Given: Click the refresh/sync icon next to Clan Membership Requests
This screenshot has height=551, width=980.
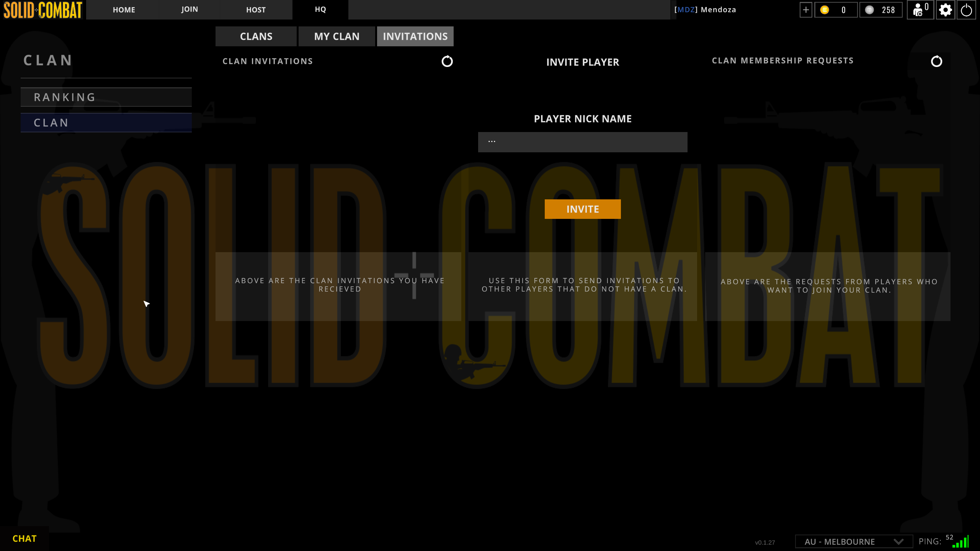Looking at the screenshot, I should [x=936, y=61].
